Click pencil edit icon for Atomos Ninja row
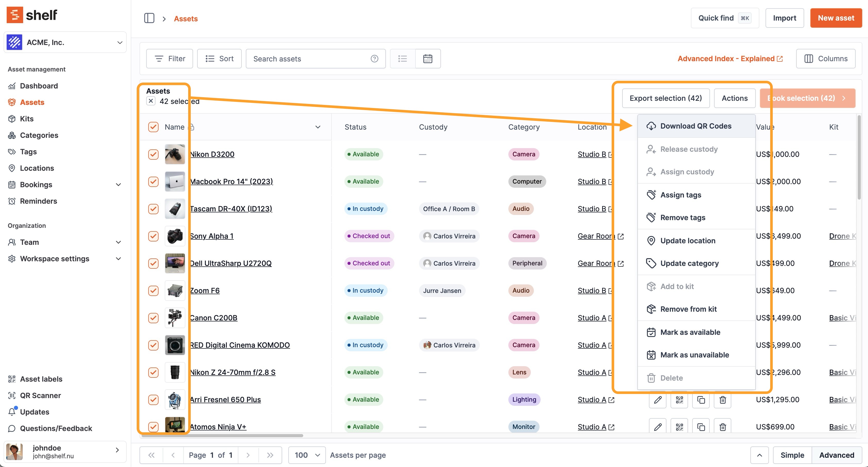The height and width of the screenshot is (467, 868). (x=658, y=427)
